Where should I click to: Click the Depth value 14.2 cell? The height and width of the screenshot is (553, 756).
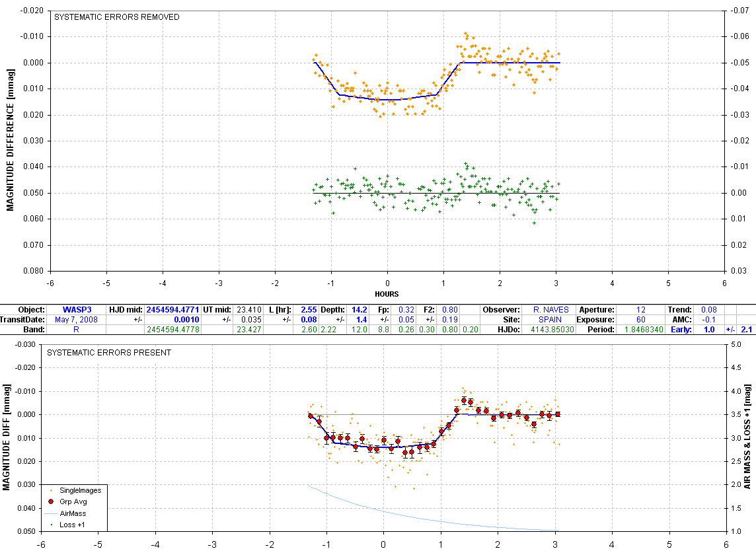pyautogui.click(x=359, y=309)
